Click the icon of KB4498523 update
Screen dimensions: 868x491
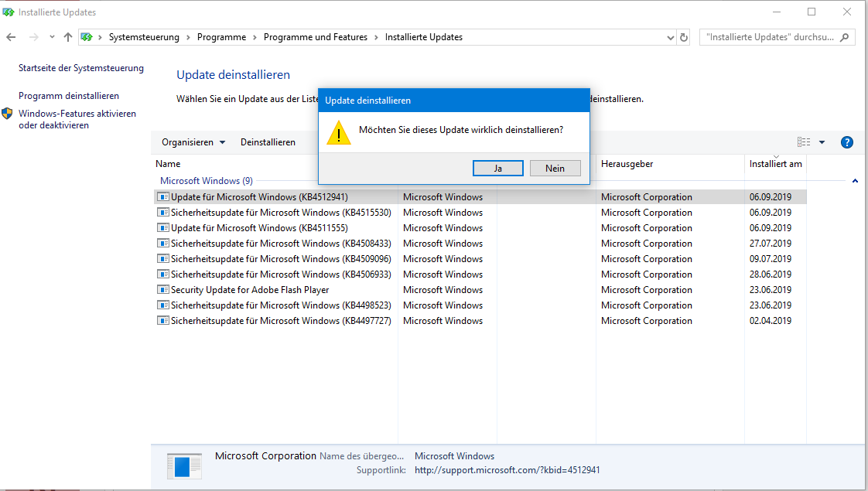point(162,305)
